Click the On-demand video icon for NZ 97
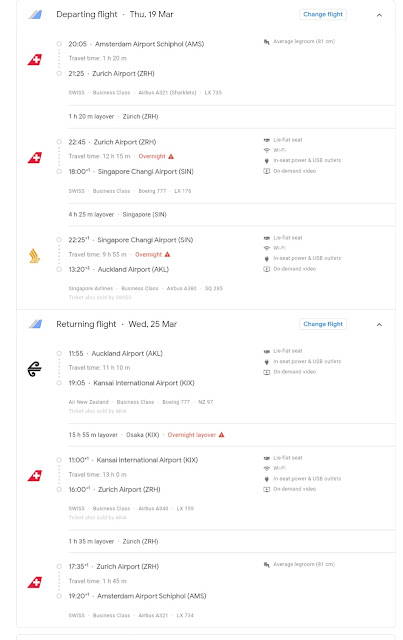 (x=267, y=372)
